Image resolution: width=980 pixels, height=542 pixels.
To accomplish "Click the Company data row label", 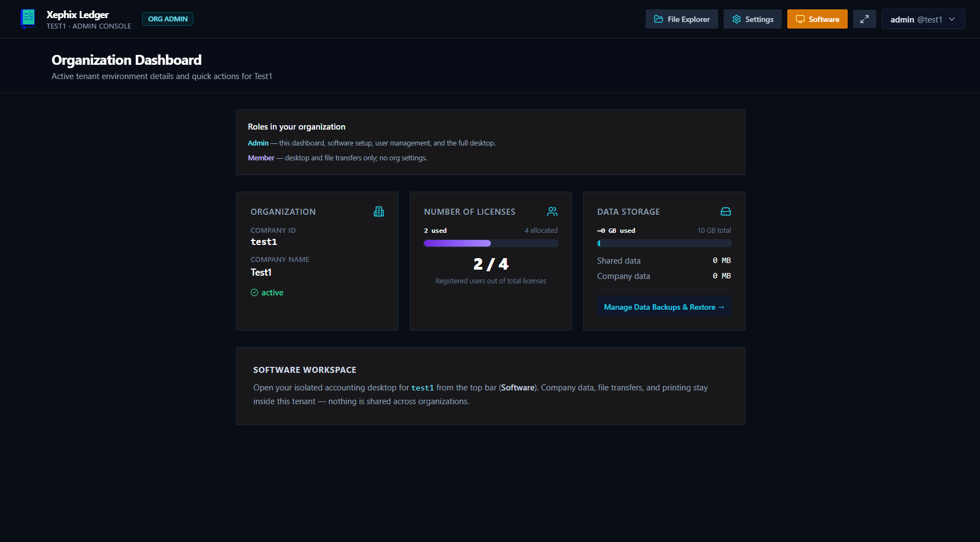I will (624, 276).
